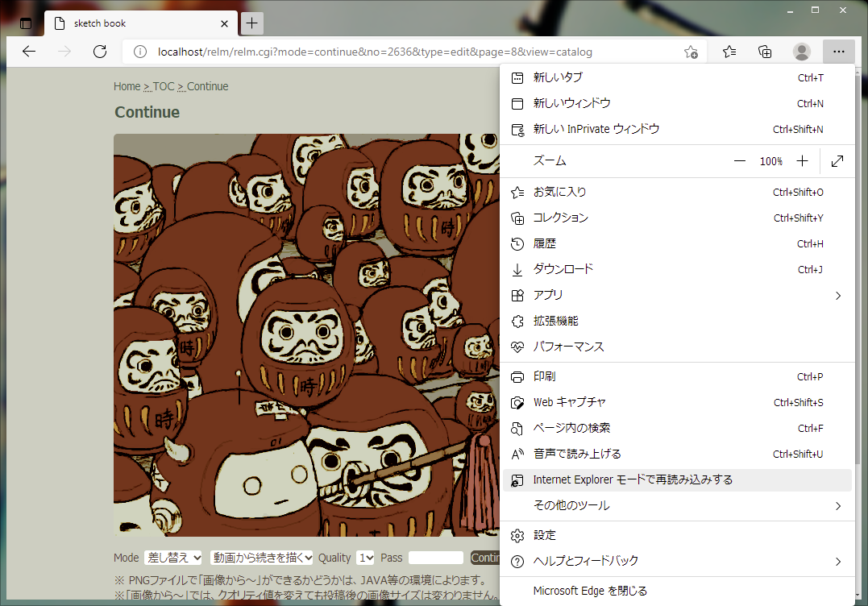Open ダウンロード menu entry
Image resolution: width=868 pixels, height=606 pixels.
[677, 269]
